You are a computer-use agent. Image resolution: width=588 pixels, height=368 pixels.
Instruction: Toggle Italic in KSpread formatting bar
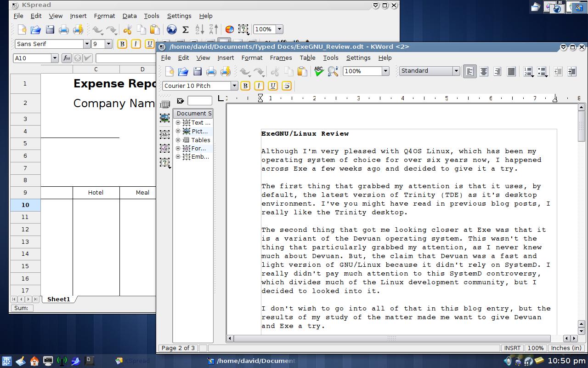tap(136, 44)
